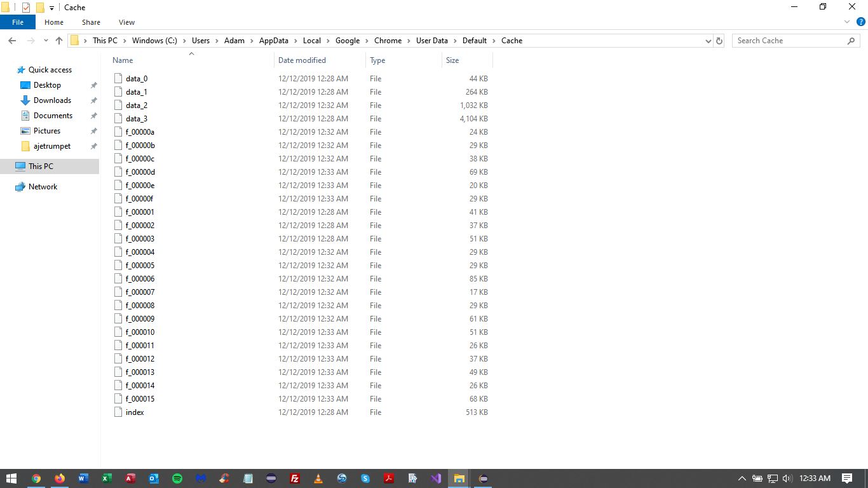
Task: Launch Firefox from the taskbar
Action: (x=60, y=478)
